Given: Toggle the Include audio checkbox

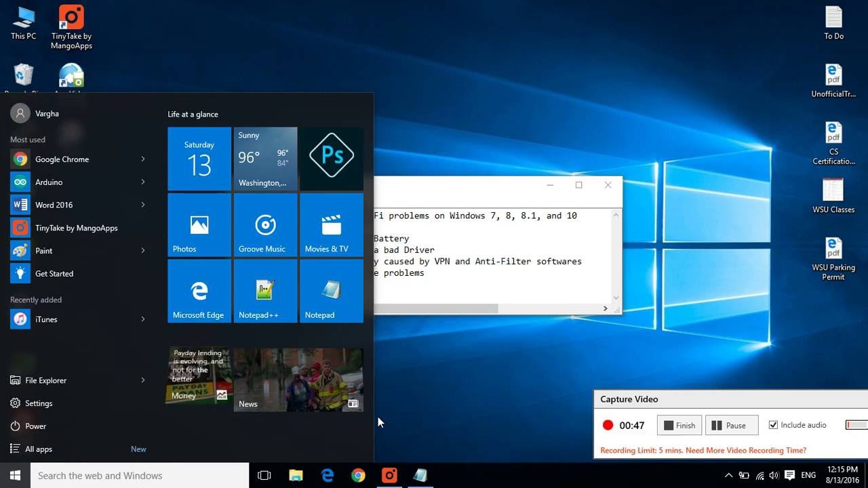Looking at the screenshot, I should (x=773, y=425).
